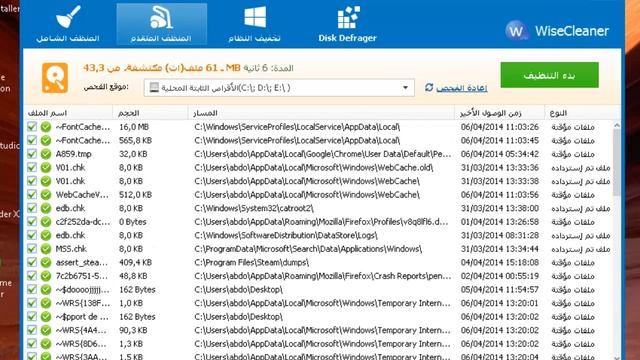Click the green status icon of assert_stea...
This screenshot has width=640, height=360.
tap(46, 262)
